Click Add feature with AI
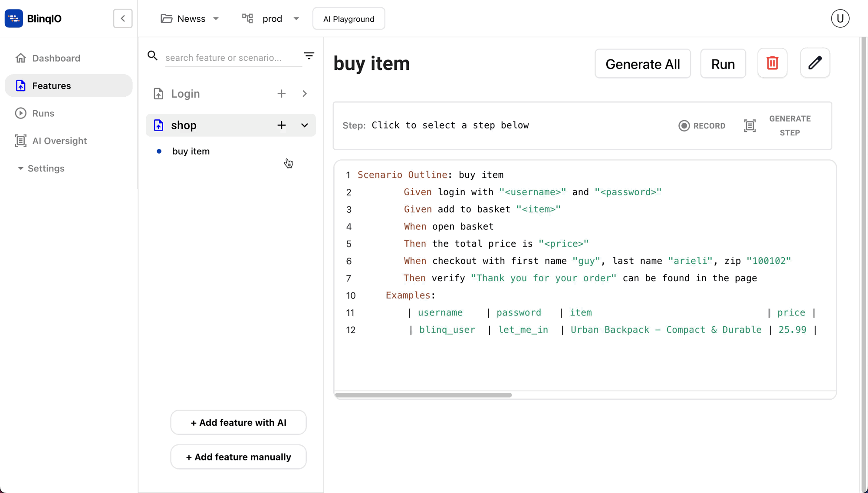The image size is (868, 493). pos(238,423)
